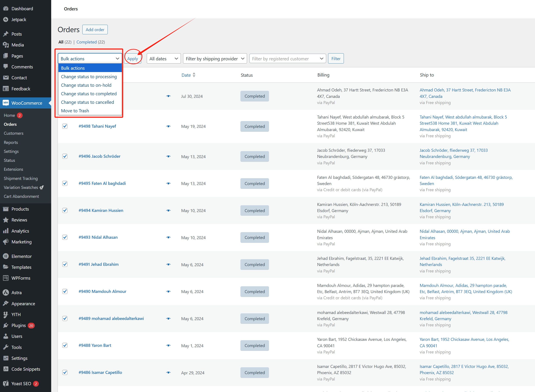Click the Apply button
Viewport: 535px width, 392px height.
tap(133, 58)
